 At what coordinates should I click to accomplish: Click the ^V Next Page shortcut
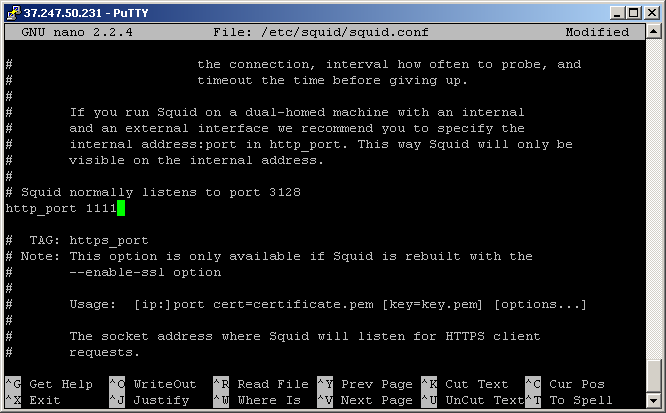point(365,400)
